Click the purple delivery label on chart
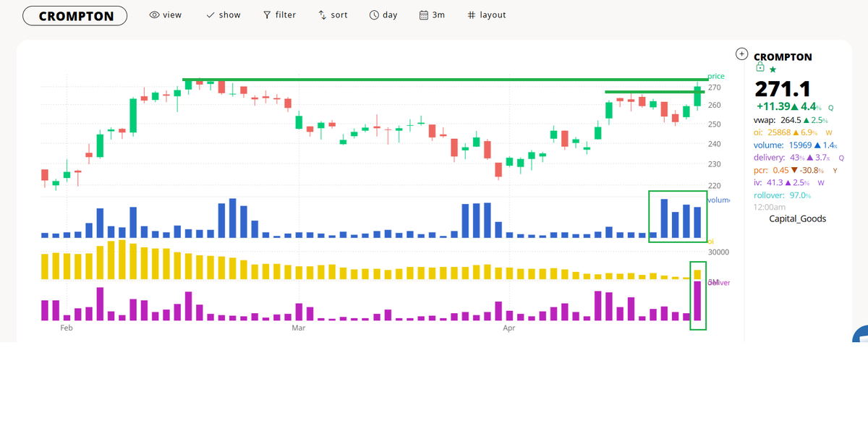This screenshot has width=868, height=447. click(x=718, y=283)
